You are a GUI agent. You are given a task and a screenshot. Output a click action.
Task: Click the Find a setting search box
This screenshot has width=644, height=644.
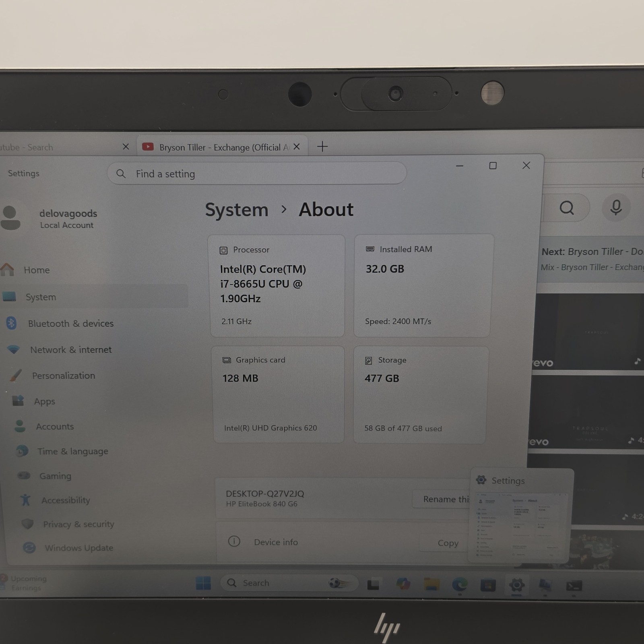coord(257,173)
